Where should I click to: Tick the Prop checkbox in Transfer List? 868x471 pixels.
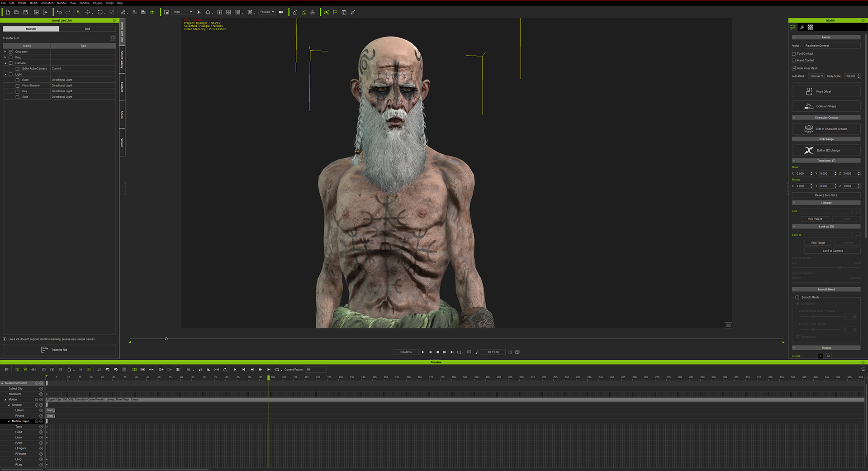click(x=11, y=57)
